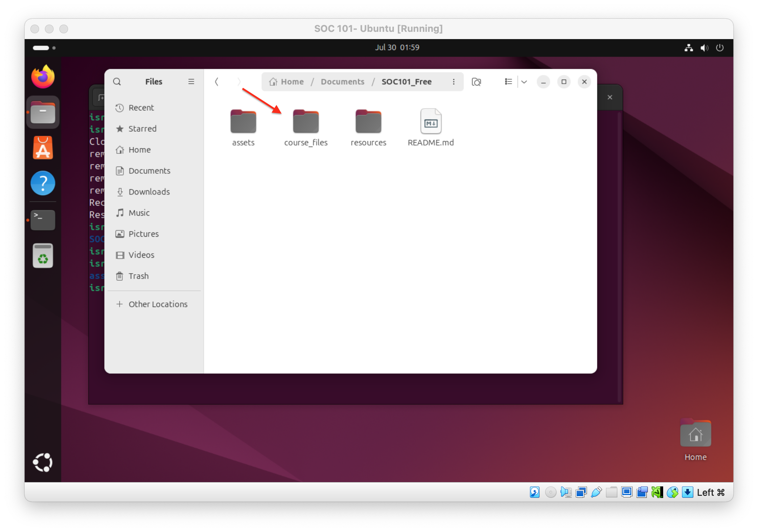Viewport: 758px width, 532px height.
Task: Click the network icon in top bar
Action: (x=688, y=48)
